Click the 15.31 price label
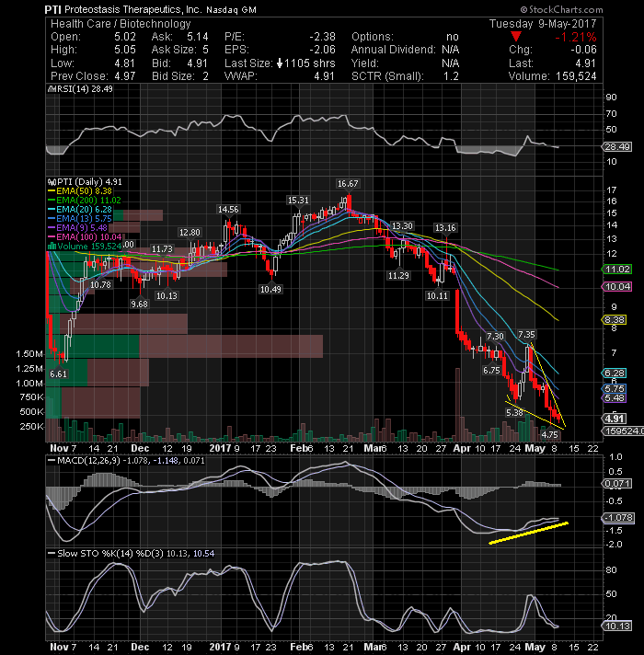 [x=298, y=201]
